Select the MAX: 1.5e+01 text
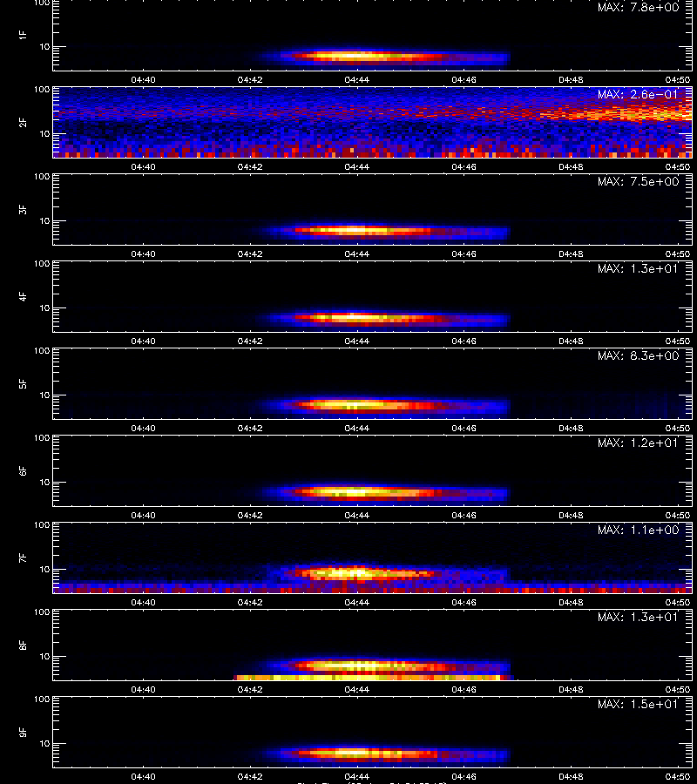The image size is (697, 784). [638, 704]
